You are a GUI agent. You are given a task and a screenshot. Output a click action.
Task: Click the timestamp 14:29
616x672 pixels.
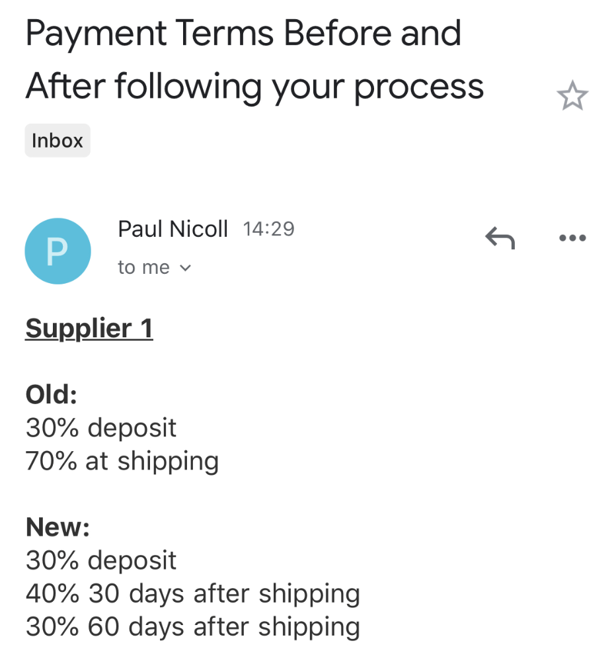[x=268, y=228]
